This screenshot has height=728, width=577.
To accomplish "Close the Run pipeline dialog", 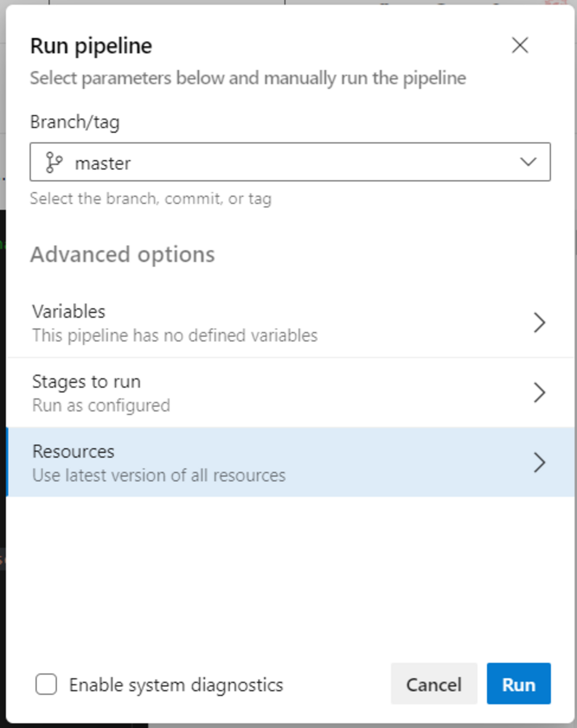I will (520, 45).
